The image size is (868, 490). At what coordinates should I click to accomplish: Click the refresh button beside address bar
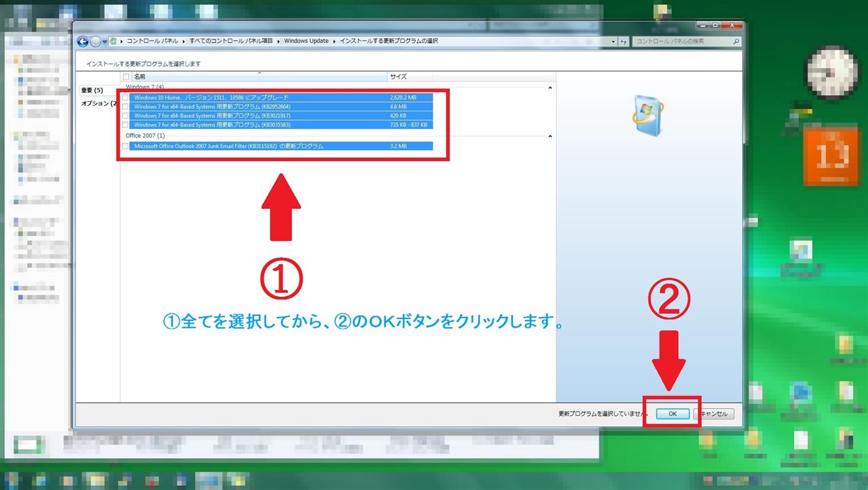coord(623,41)
